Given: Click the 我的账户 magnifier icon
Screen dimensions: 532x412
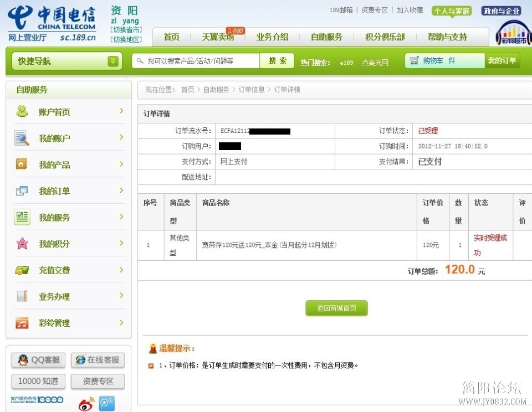Looking at the screenshot, I should pos(22,138).
